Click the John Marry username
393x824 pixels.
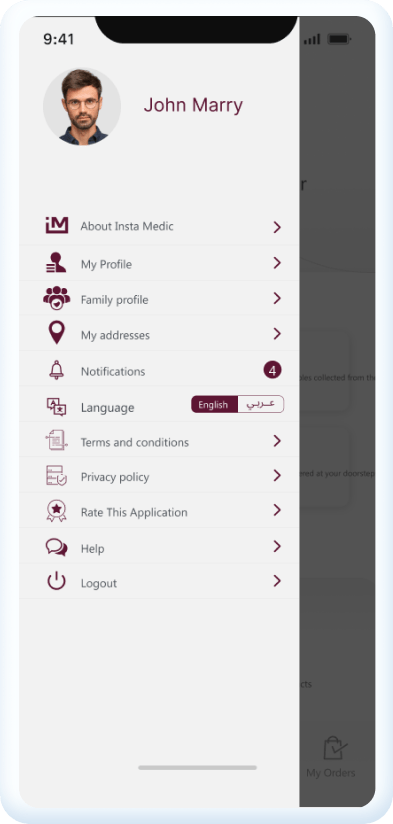tap(193, 105)
